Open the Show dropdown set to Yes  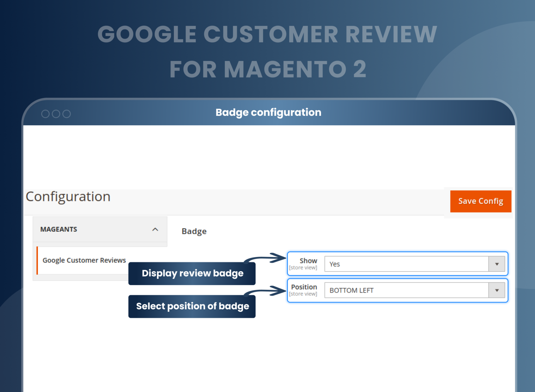pyautogui.click(x=414, y=264)
